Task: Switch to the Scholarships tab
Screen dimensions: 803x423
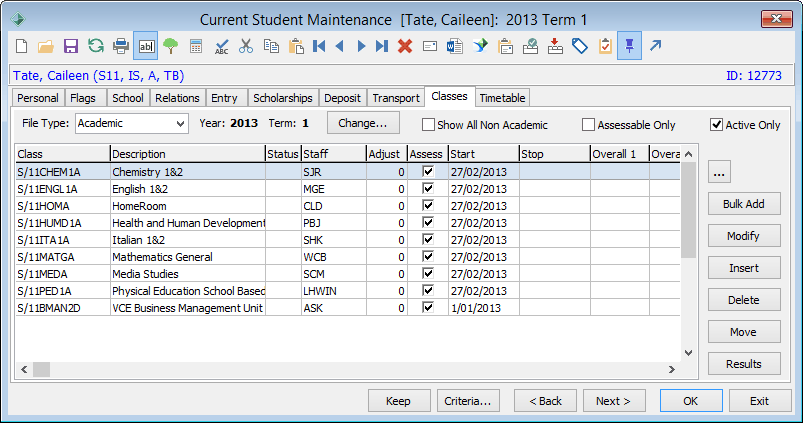Action: 283,98
